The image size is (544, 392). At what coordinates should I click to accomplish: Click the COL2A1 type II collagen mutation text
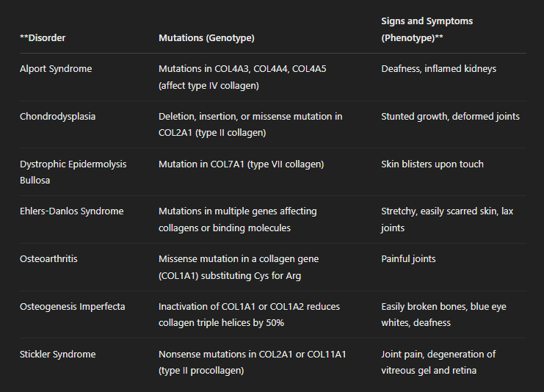(x=250, y=124)
